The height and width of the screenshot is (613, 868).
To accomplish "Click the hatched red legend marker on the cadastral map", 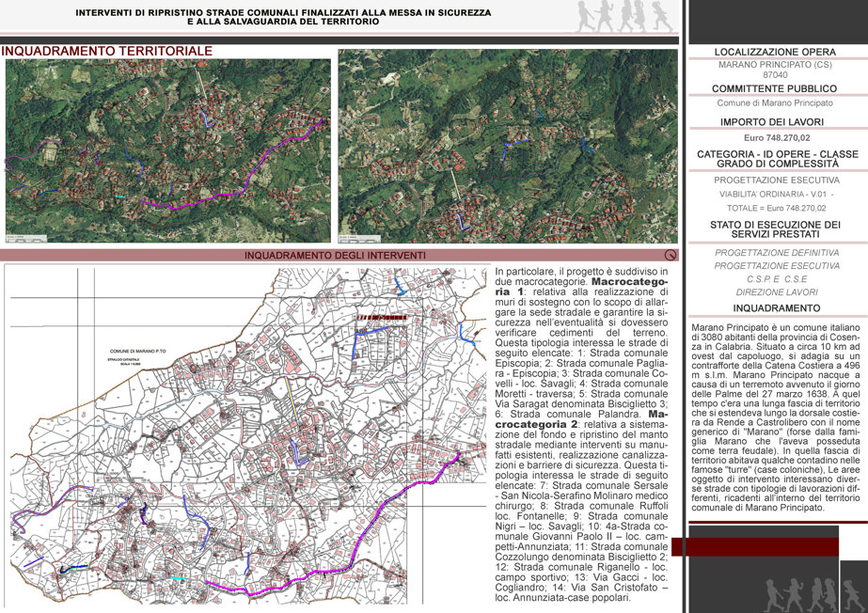I will point(382,318).
